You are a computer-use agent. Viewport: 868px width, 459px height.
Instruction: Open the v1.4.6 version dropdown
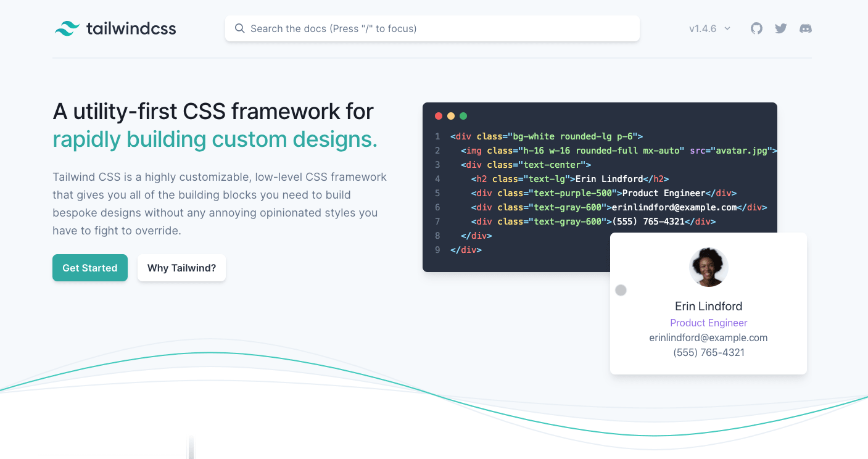703,28
